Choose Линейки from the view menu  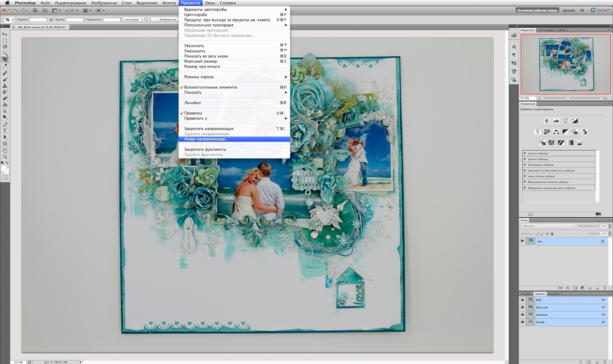(234, 103)
